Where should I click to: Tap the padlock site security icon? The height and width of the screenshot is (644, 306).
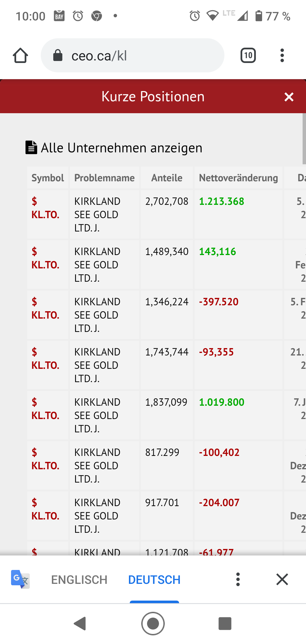click(x=58, y=55)
